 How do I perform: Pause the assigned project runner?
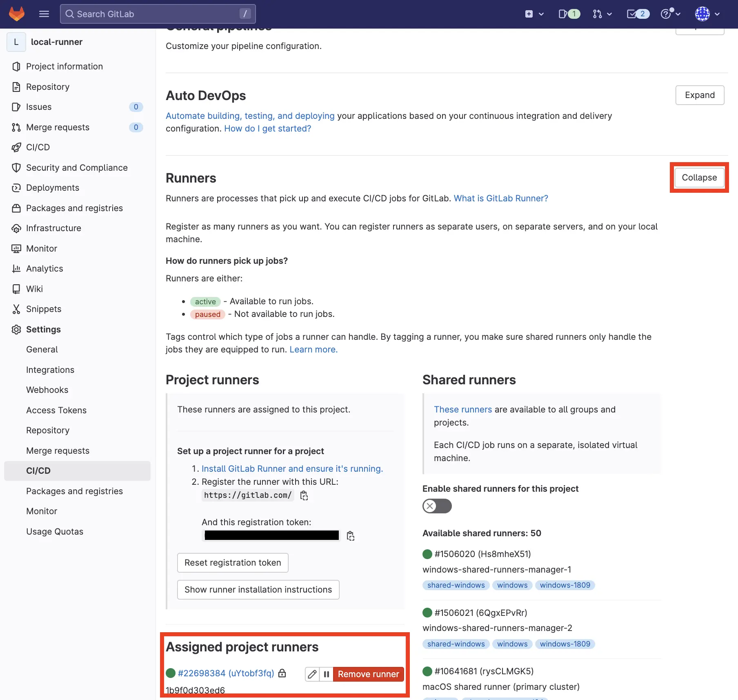(x=327, y=674)
